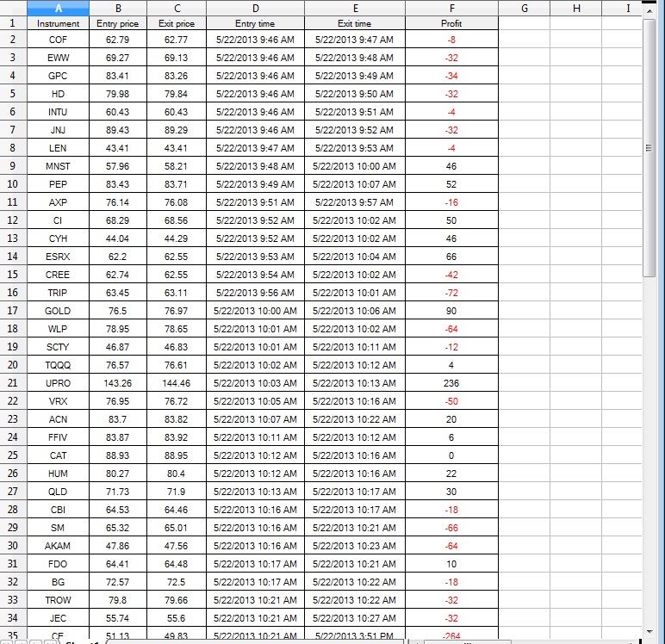
Task: Select WLP exit time 10:02 AM
Action: pos(355,329)
